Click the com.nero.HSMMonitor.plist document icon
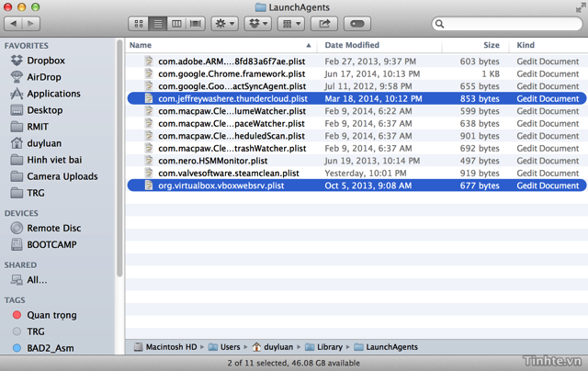The height and width of the screenshot is (371, 588). coord(149,161)
